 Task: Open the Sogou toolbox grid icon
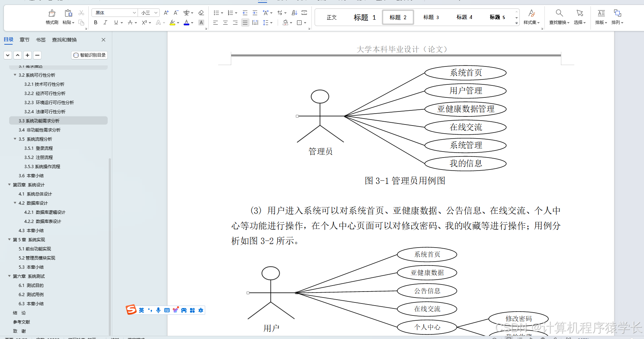coord(192,310)
